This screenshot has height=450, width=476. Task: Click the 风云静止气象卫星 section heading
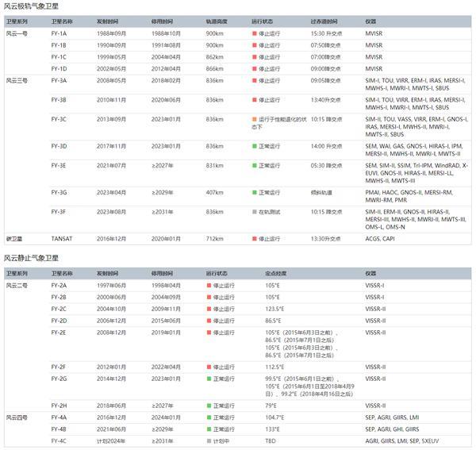[30, 258]
